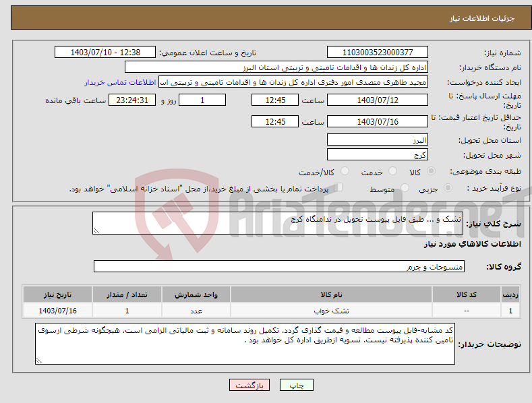Click the چاپ (print) button
The image size is (532, 403).
click(296, 385)
